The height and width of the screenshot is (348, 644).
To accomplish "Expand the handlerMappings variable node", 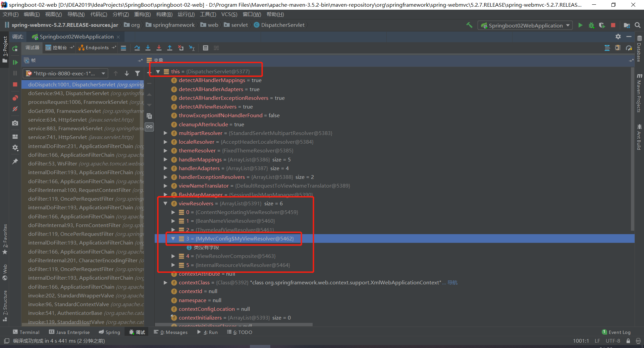I will [165, 159].
